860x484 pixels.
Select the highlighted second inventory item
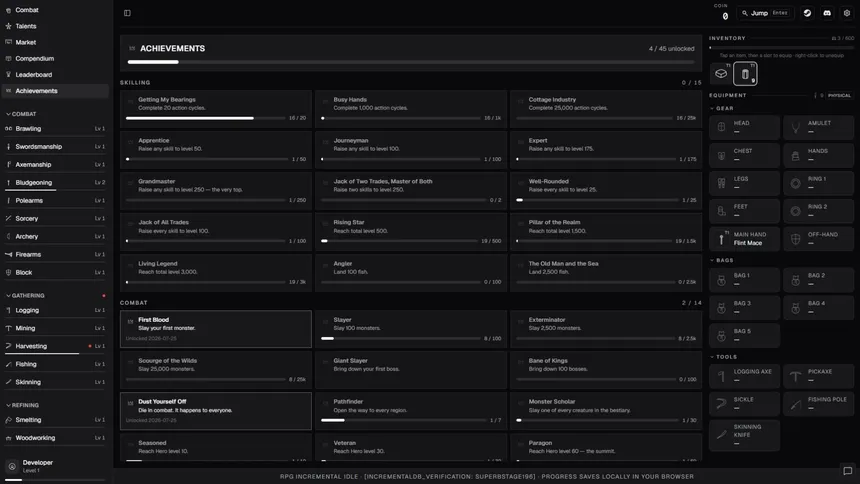745,74
